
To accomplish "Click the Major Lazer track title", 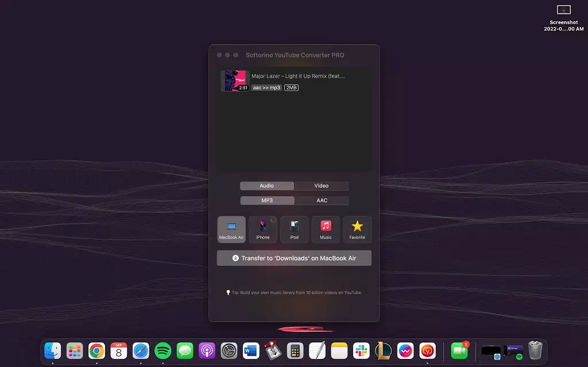I will pos(298,76).
